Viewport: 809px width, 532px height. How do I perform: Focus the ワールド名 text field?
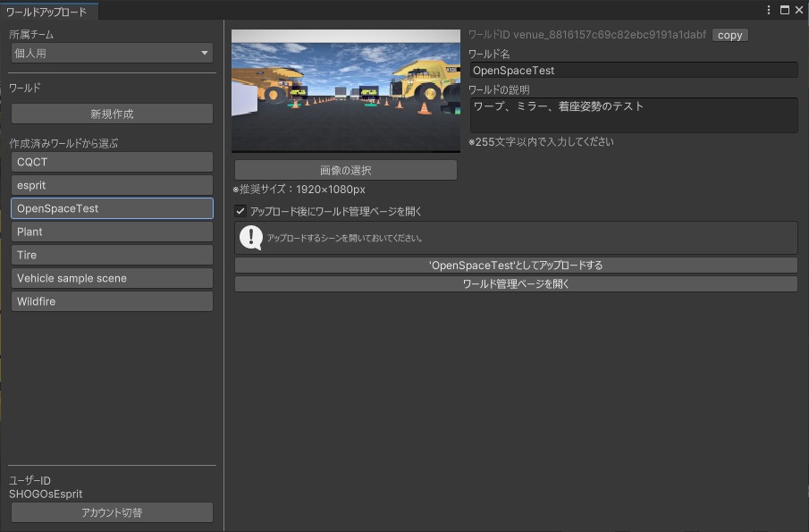click(x=633, y=70)
